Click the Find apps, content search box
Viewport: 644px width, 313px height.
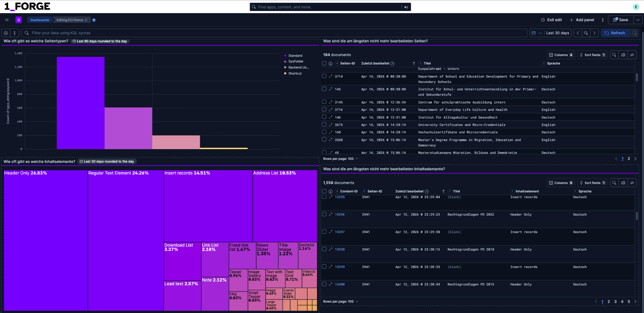330,7
